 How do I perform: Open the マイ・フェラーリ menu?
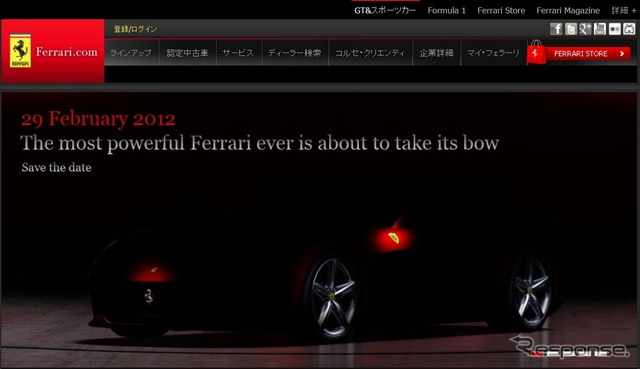pyautogui.click(x=493, y=53)
